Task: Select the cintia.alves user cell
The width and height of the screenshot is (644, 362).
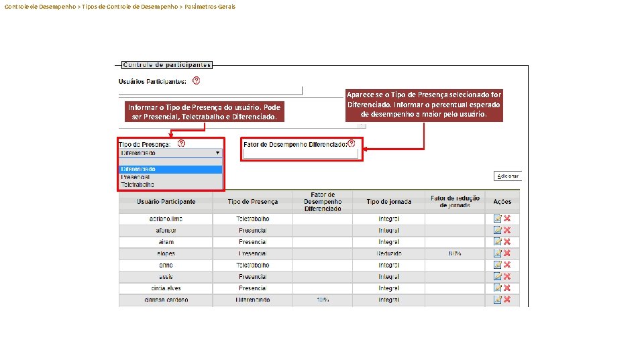Action: tap(166, 288)
